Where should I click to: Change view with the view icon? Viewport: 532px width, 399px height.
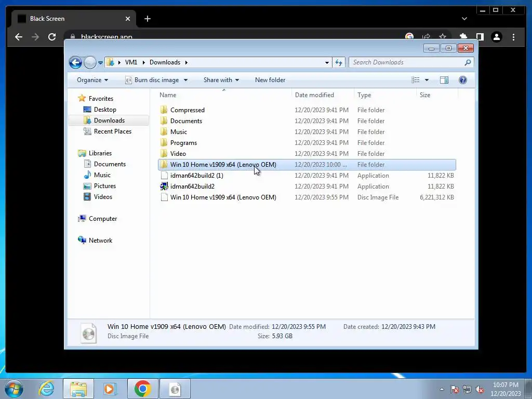(x=415, y=80)
